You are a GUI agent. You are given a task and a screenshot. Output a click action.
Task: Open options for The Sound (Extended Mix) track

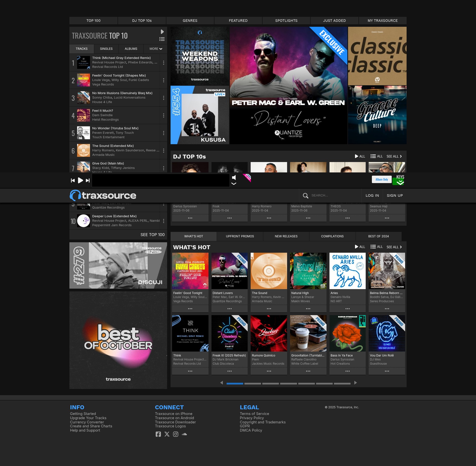(x=164, y=151)
